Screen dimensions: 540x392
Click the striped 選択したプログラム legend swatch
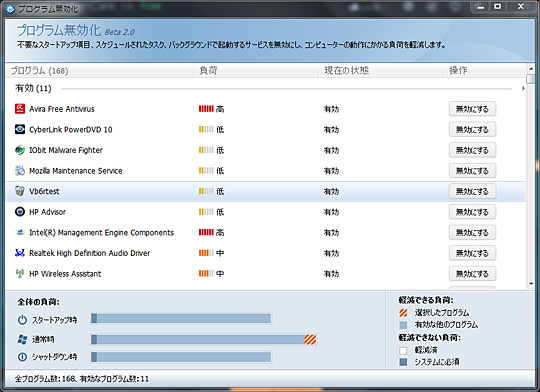tap(403, 313)
